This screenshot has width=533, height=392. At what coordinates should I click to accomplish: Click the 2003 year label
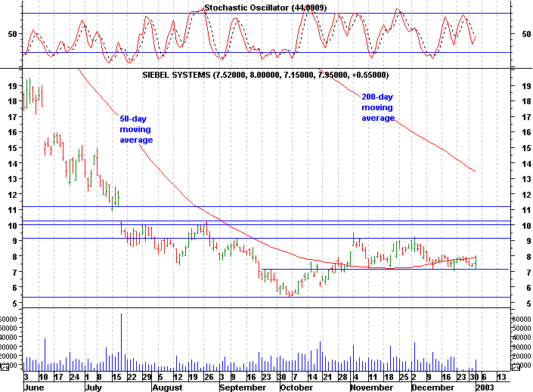tap(485, 387)
